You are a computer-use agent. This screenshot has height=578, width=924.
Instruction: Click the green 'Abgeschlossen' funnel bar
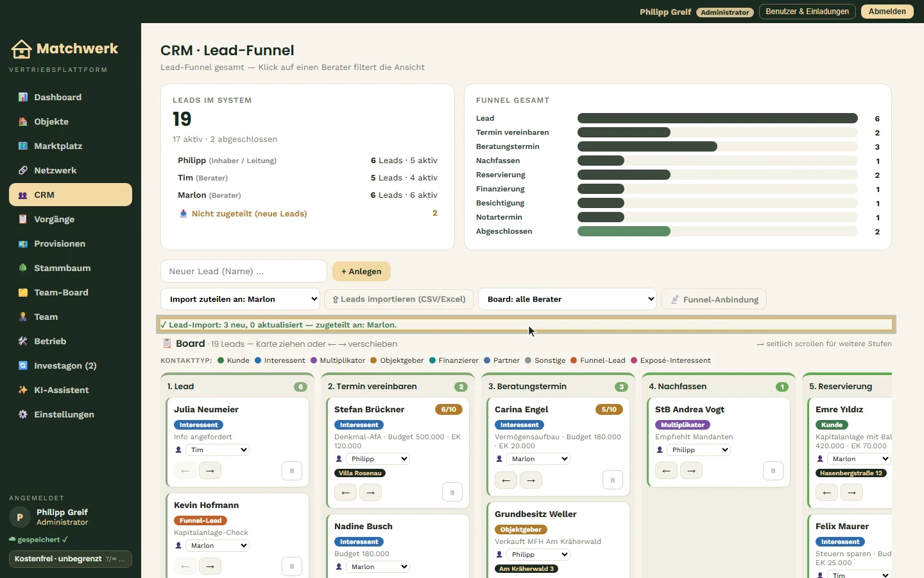click(x=624, y=231)
